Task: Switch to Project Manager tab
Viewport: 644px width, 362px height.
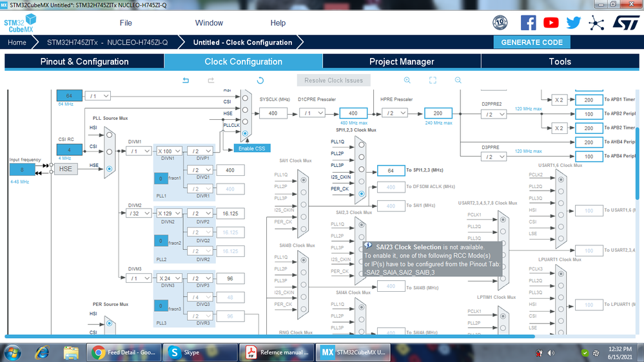Action: [402, 62]
